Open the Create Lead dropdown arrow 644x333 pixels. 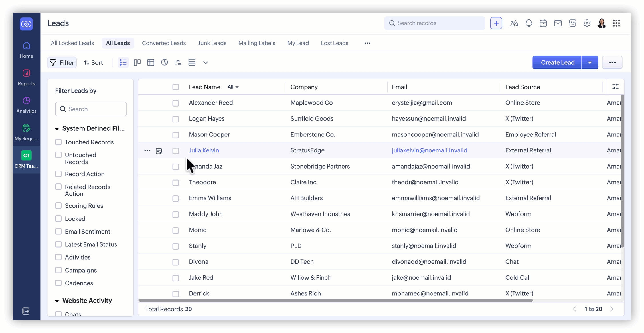point(590,62)
